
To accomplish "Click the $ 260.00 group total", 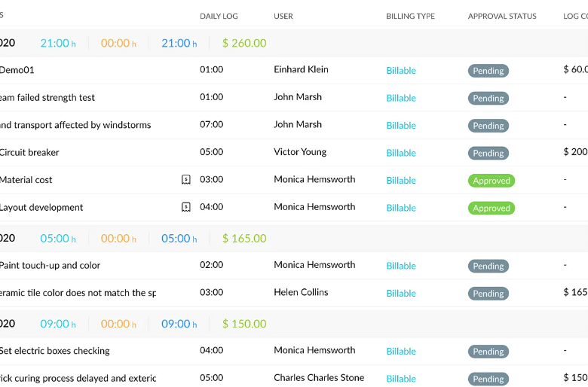I will pos(244,43).
